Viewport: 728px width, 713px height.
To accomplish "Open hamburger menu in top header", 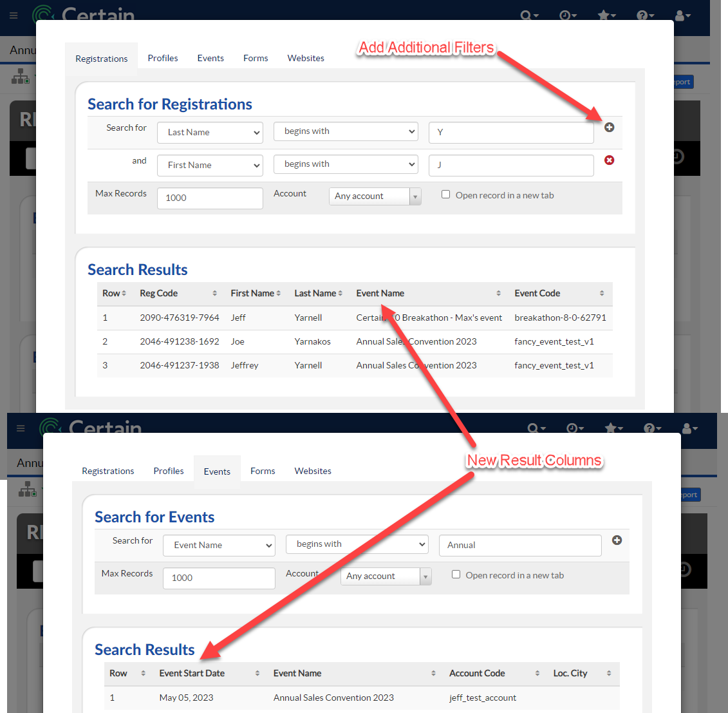I will (14, 15).
